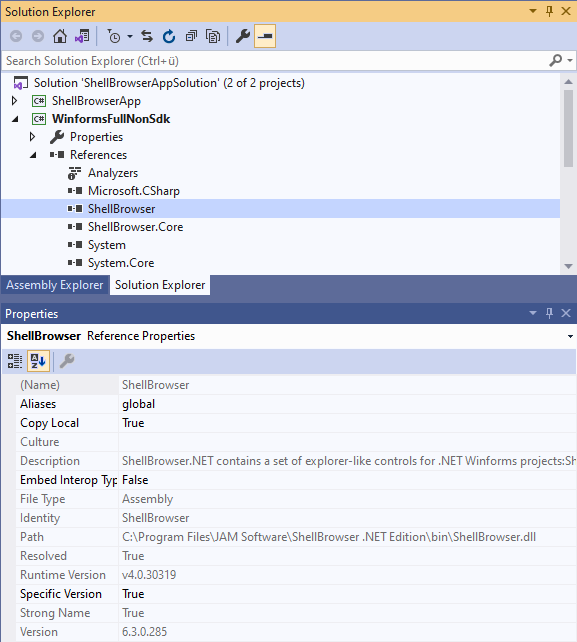The width and height of the screenshot is (577, 642).
Task: Click the Analyzers icon
Action: pos(75,173)
